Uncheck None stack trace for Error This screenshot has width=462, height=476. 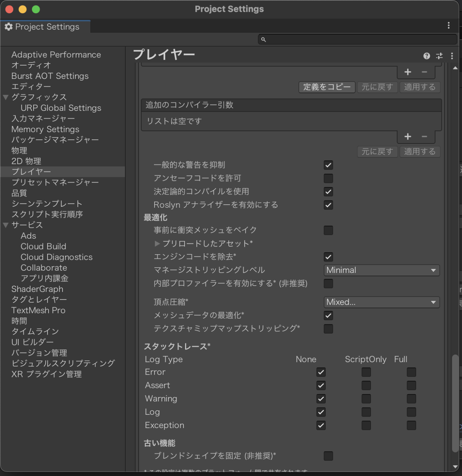[x=320, y=372]
